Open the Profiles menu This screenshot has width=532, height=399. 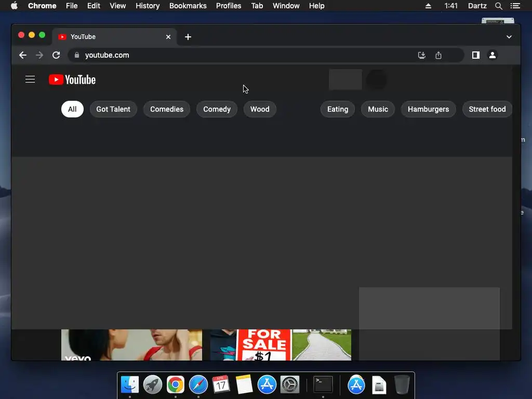coord(229,6)
